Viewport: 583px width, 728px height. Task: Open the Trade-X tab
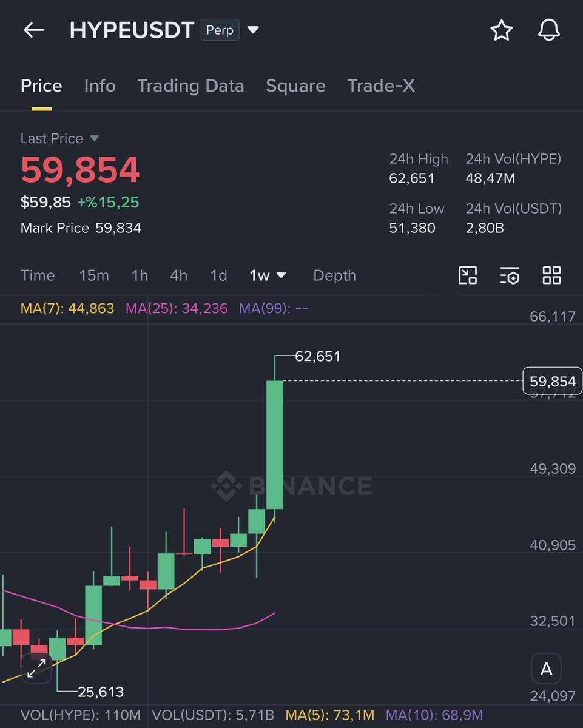pos(381,86)
